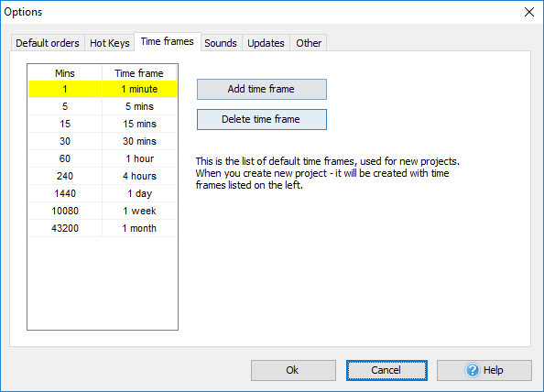Open the Hot Keys tab

[x=110, y=43]
